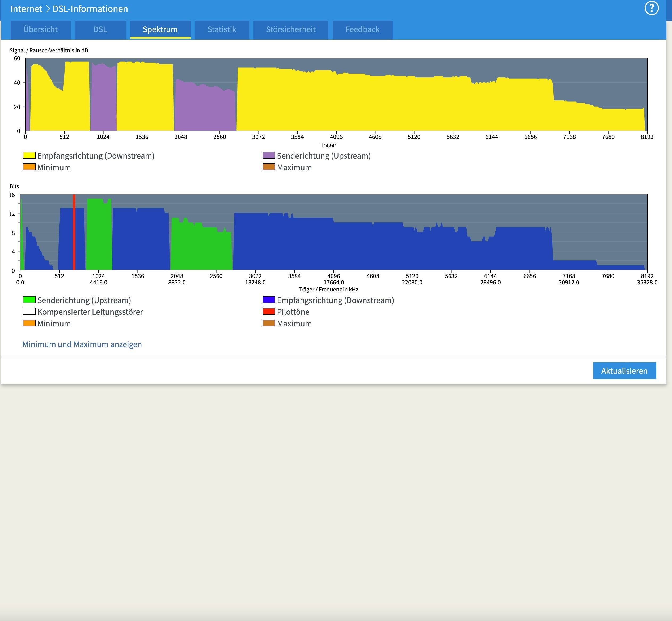Click the Pilottöne legend label

click(293, 312)
